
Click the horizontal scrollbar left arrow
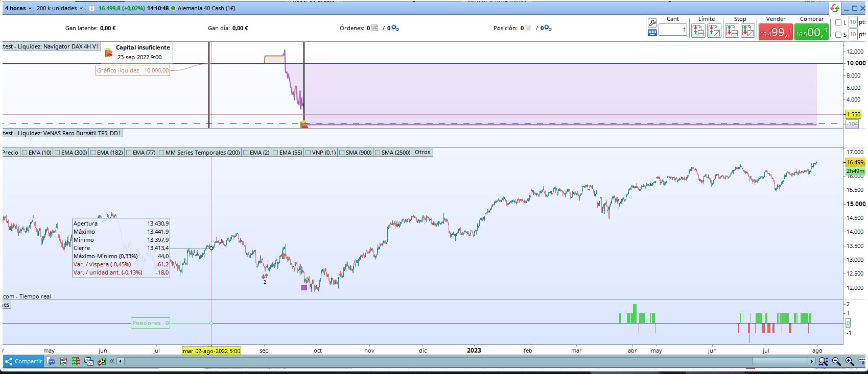[121, 361]
